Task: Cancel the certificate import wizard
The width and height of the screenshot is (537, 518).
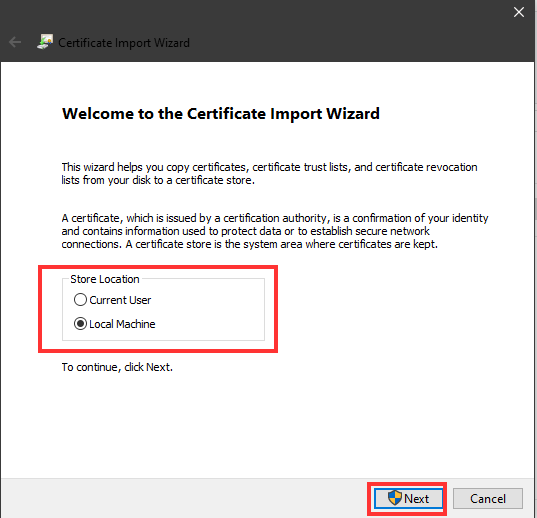Action: pyautogui.click(x=488, y=498)
